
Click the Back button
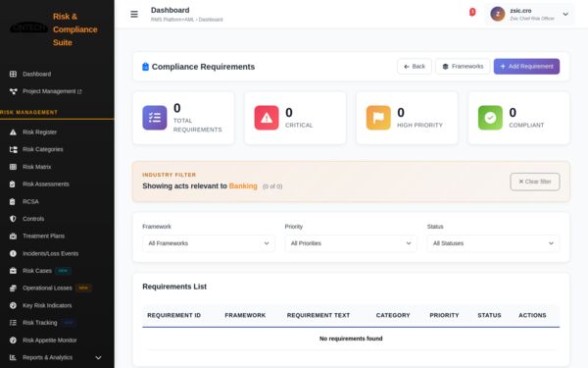coord(415,67)
